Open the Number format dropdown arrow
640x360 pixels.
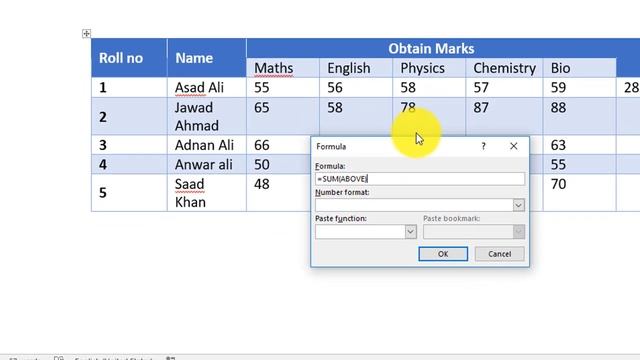518,205
